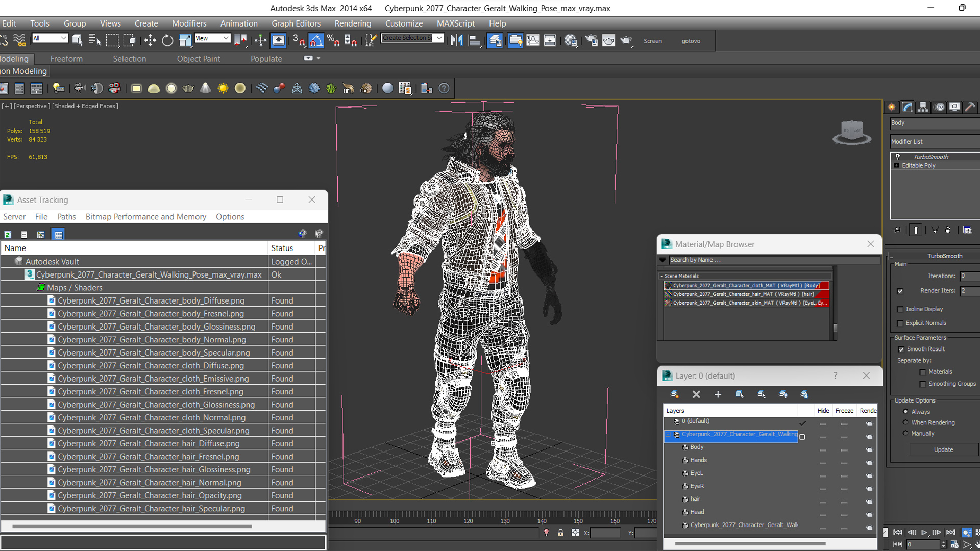Viewport: 980px width, 551px height.
Task: Add selected objects to layer plus icon
Action: click(x=718, y=394)
